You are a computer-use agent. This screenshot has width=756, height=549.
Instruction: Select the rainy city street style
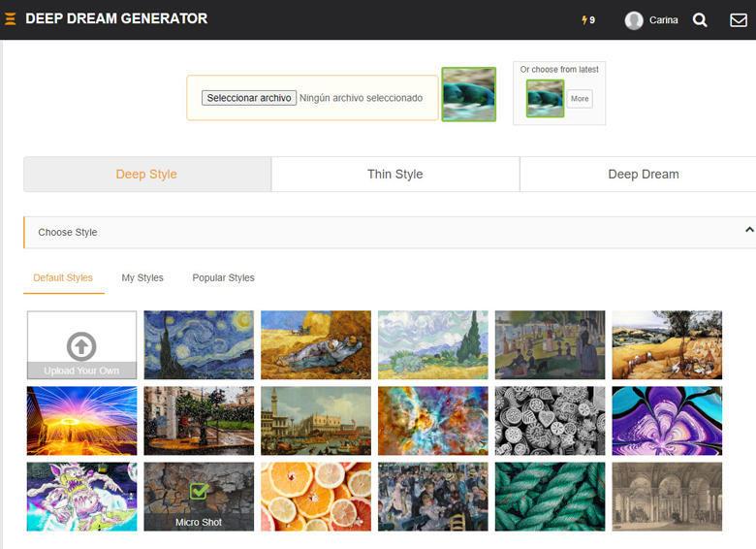pyautogui.click(x=199, y=421)
